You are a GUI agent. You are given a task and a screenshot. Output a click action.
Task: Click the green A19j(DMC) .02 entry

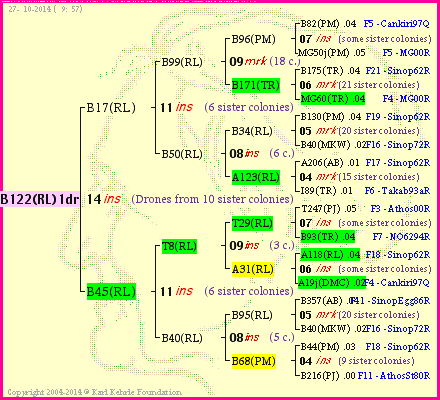[331, 283]
